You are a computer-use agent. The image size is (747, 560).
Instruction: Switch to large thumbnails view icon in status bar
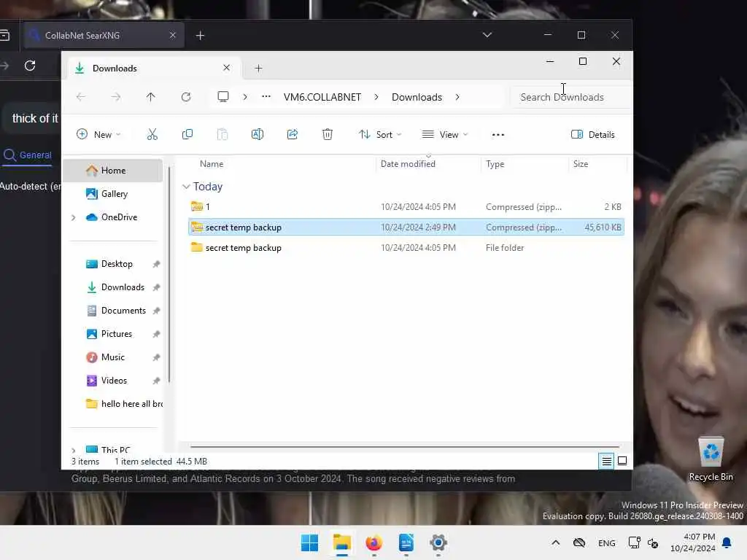coord(622,461)
